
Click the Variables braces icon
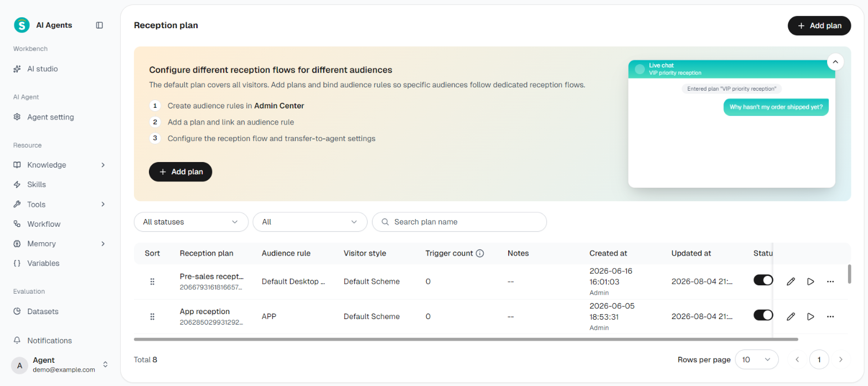pyautogui.click(x=17, y=263)
